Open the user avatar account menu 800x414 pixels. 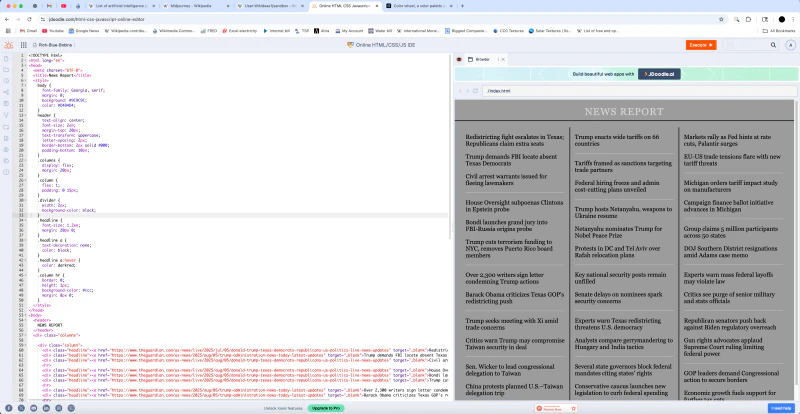pyautogui.click(x=791, y=45)
